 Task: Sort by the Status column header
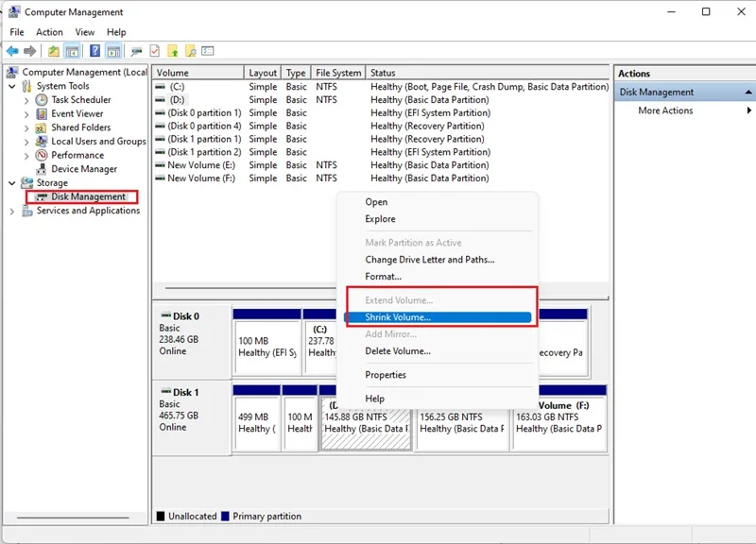(488, 73)
